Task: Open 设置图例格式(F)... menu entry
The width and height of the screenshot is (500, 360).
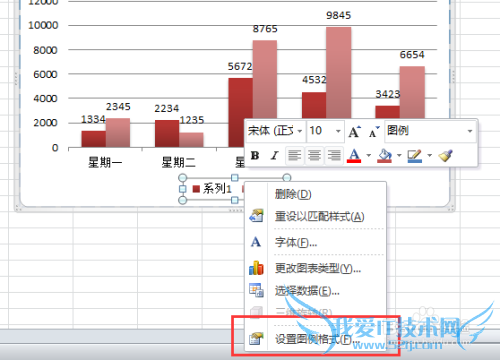Action: click(x=316, y=339)
